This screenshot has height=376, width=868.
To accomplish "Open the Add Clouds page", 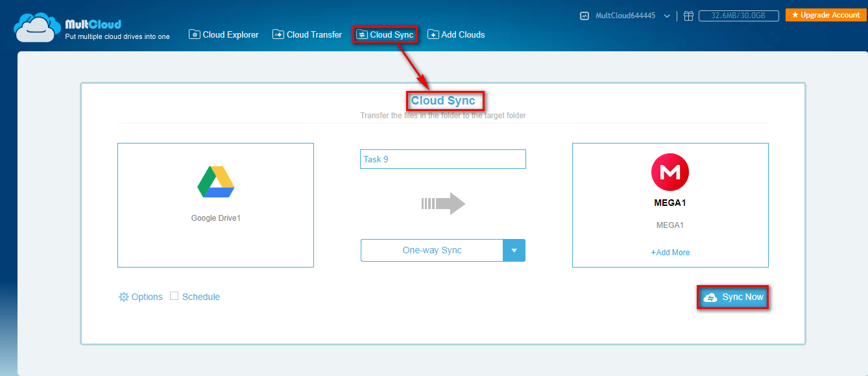I will tap(456, 34).
